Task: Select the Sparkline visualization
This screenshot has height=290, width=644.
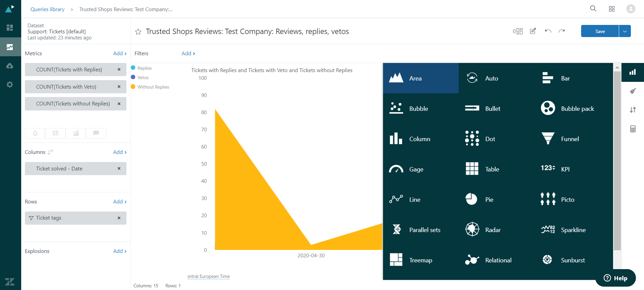Action: tap(572, 230)
